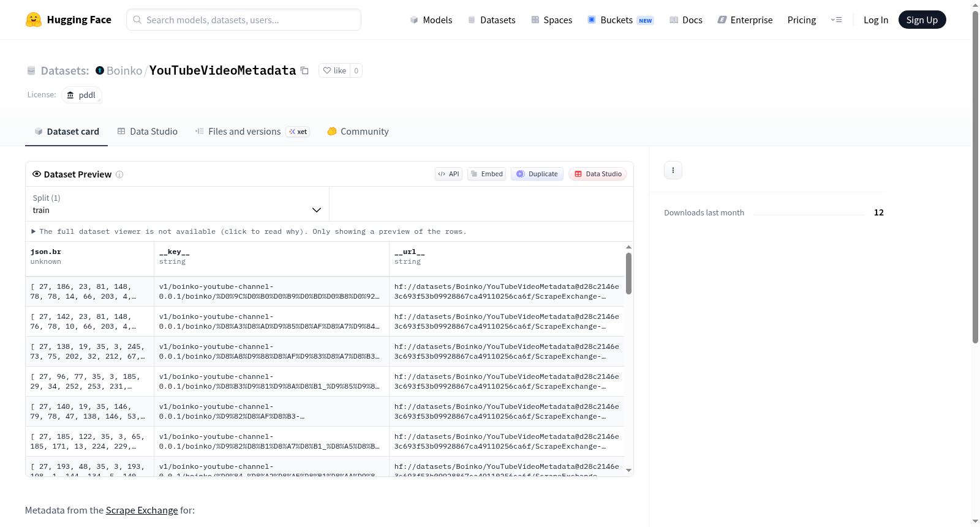This screenshot has height=527, width=980.
Task: Open the Spaces menu item
Action: tap(551, 20)
